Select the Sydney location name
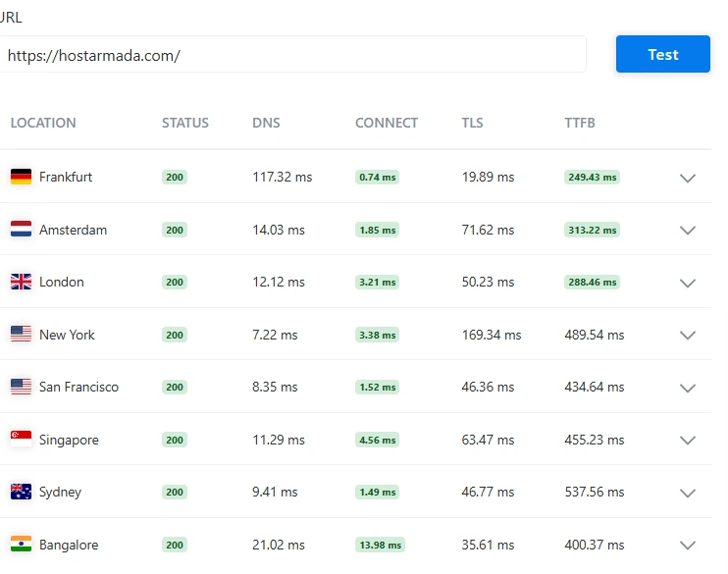This screenshot has width=728, height=574. pos(61,492)
